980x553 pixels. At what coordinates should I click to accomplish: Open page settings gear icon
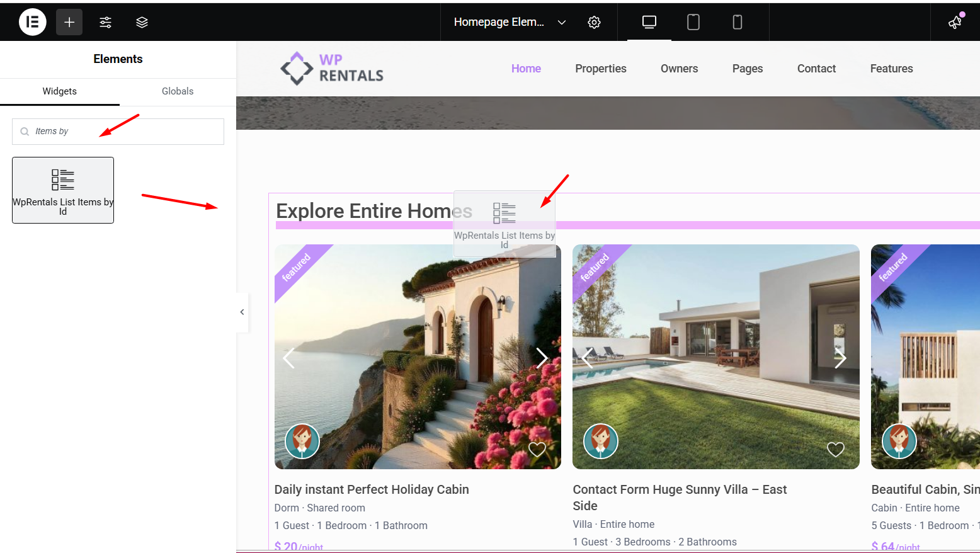pos(594,22)
